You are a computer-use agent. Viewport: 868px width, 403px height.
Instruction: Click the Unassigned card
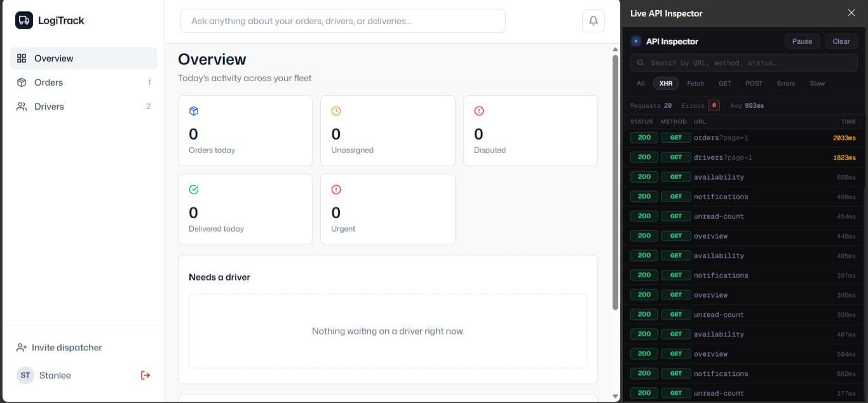388,131
